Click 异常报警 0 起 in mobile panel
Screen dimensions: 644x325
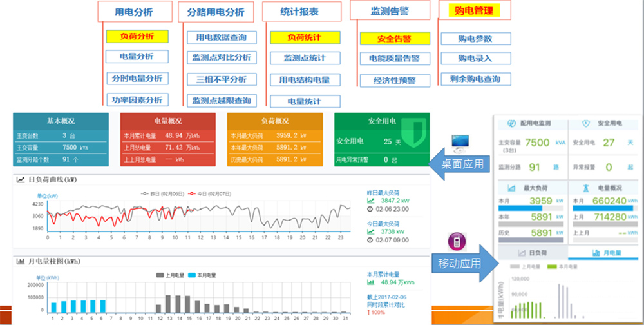pyautogui.click(x=603, y=167)
